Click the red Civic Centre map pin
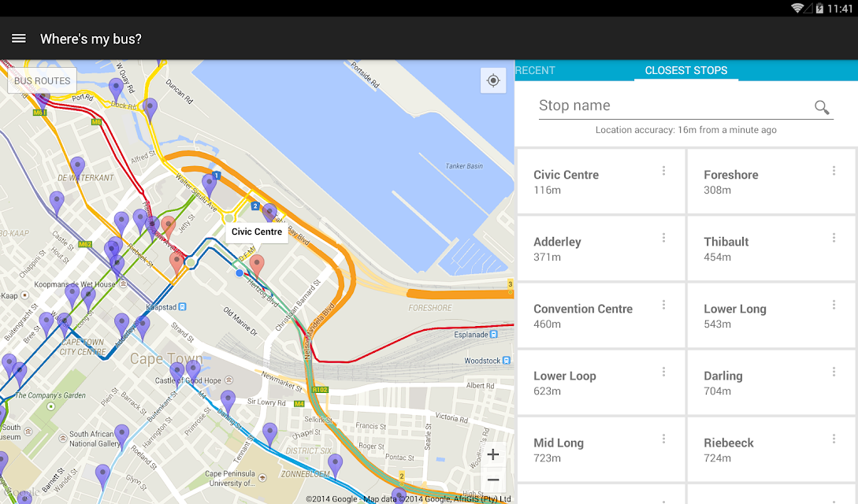 257,265
